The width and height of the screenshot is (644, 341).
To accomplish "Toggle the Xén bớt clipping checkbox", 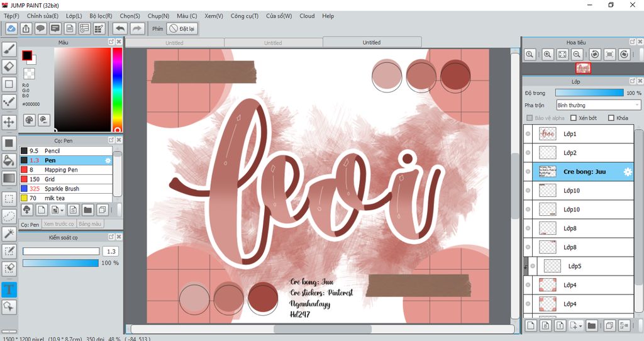I will coord(574,118).
